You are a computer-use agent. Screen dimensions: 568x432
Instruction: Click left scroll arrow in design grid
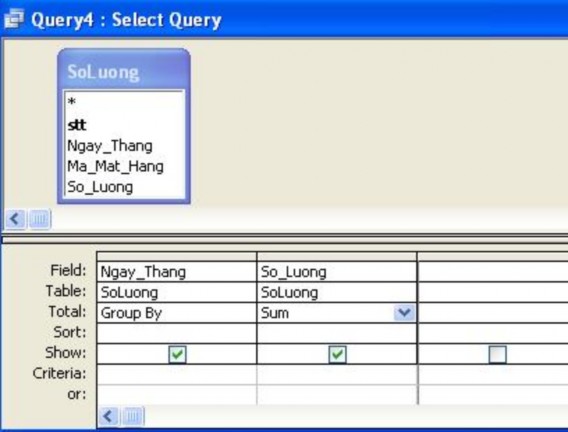tap(108, 416)
